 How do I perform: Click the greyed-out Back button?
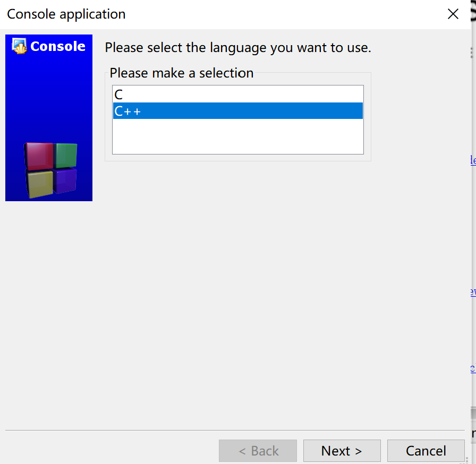point(258,451)
